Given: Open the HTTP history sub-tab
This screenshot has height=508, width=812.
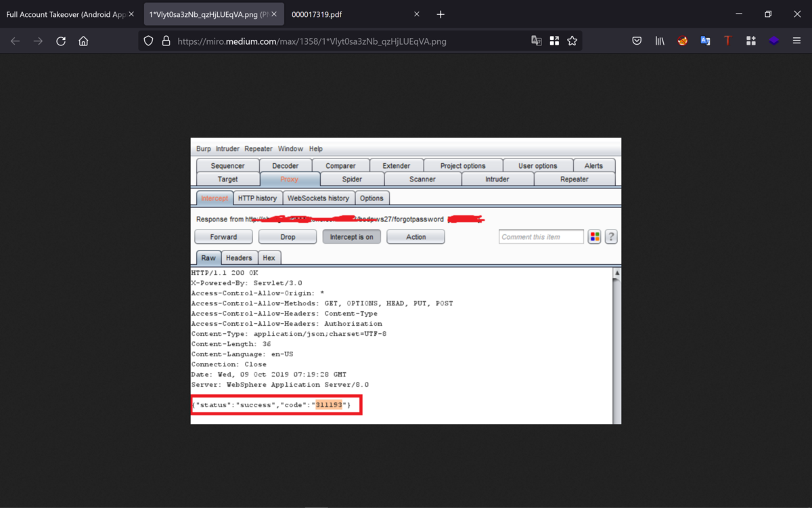Looking at the screenshot, I should 257,198.
